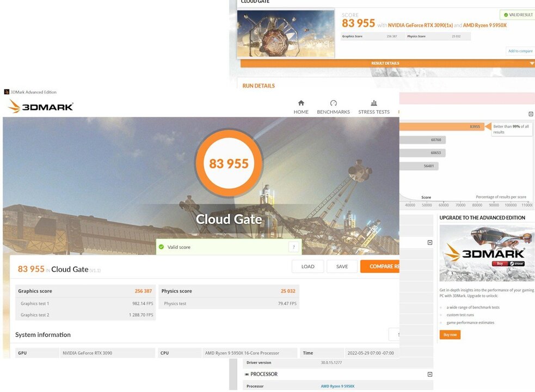Click the Load button
This screenshot has width=535, height=392.
pos(308,266)
